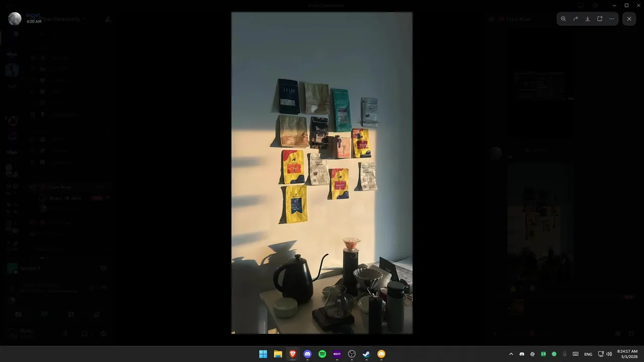Open the touch keyboard tray icon
The height and width of the screenshot is (362, 644).
click(x=576, y=354)
